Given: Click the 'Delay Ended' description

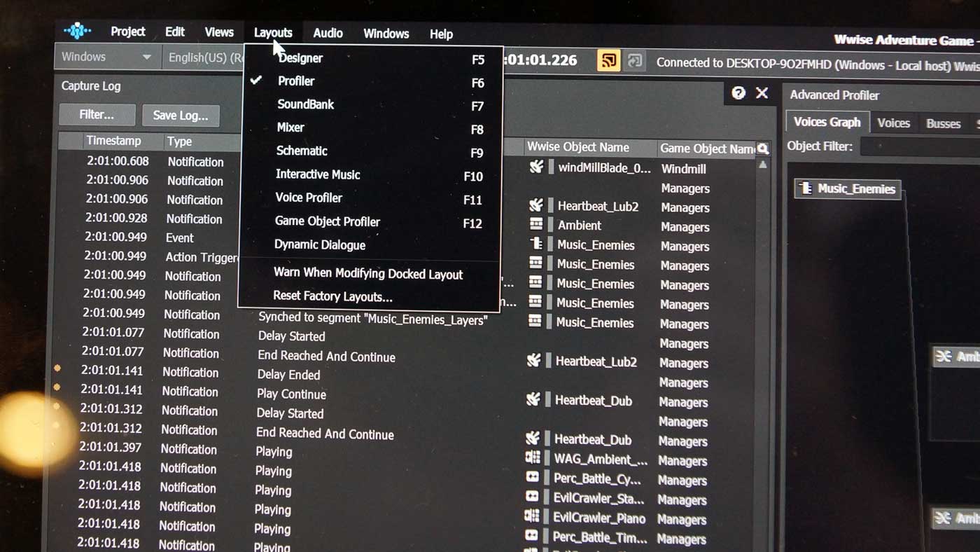Looking at the screenshot, I should coord(288,375).
